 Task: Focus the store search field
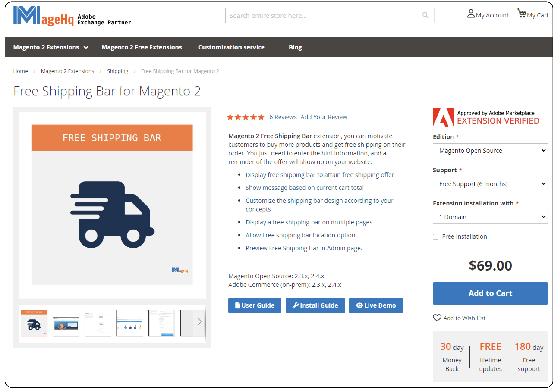tap(330, 15)
